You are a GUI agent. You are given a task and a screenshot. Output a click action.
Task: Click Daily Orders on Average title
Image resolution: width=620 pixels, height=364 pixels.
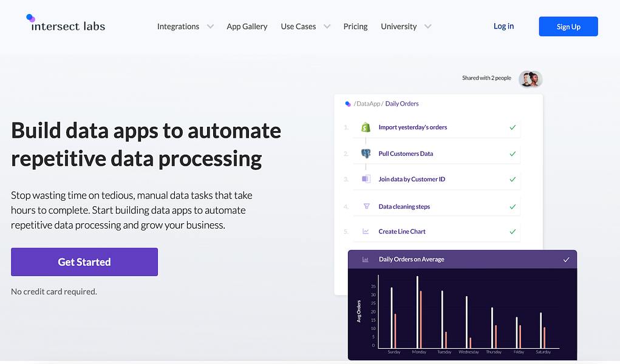(411, 259)
